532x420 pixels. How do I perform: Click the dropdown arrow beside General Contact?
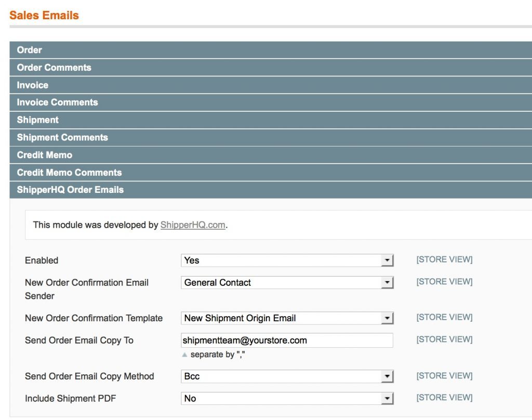(387, 283)
